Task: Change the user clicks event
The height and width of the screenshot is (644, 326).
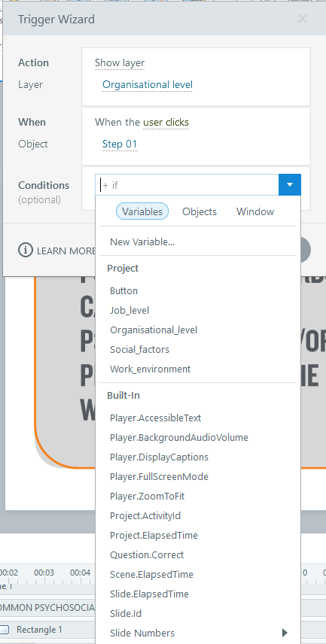Action: (166, 122)
